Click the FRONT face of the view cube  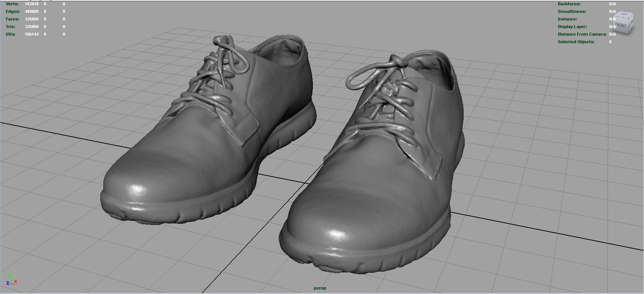point(620,25)
